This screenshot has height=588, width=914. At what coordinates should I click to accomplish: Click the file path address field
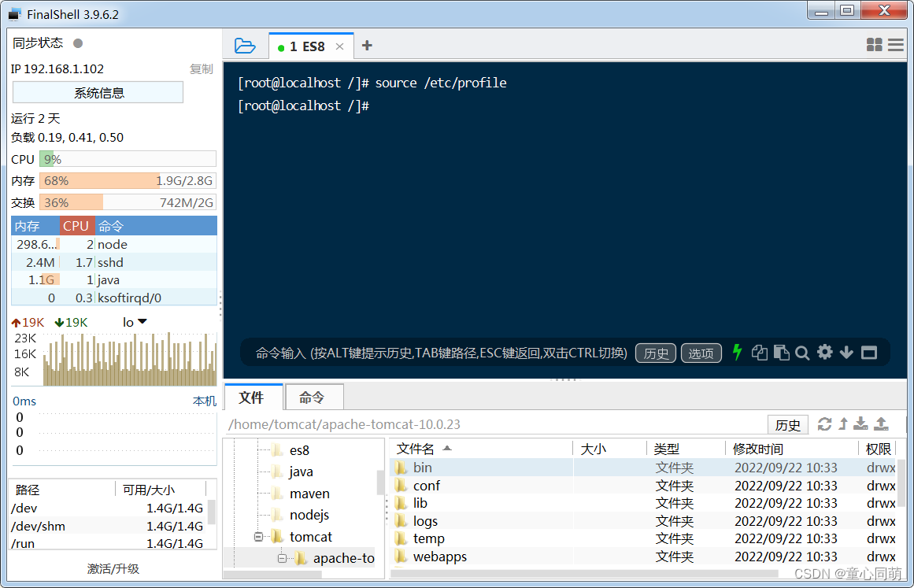pos(495,424)
